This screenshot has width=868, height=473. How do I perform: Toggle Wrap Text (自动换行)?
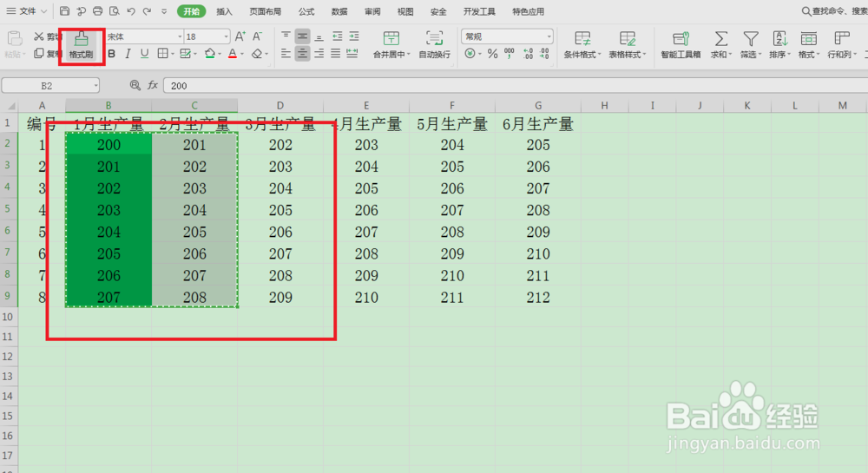click(435, 45)
